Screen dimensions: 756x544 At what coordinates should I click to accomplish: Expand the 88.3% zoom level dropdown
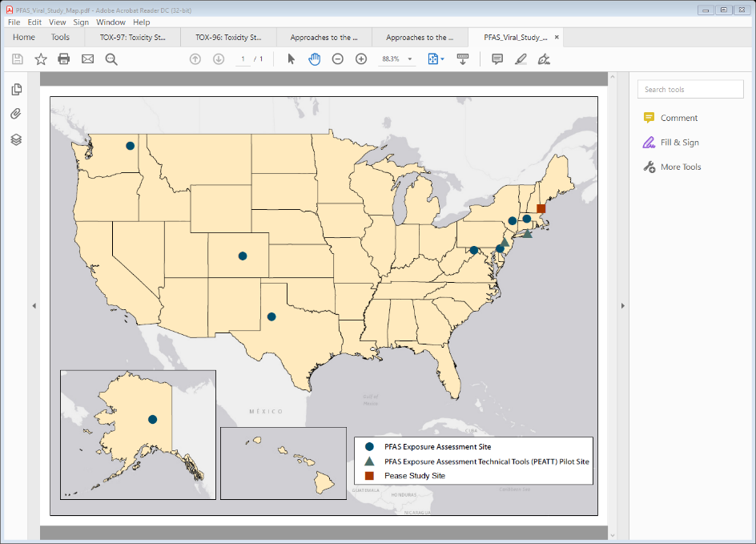tap(410, 59)
